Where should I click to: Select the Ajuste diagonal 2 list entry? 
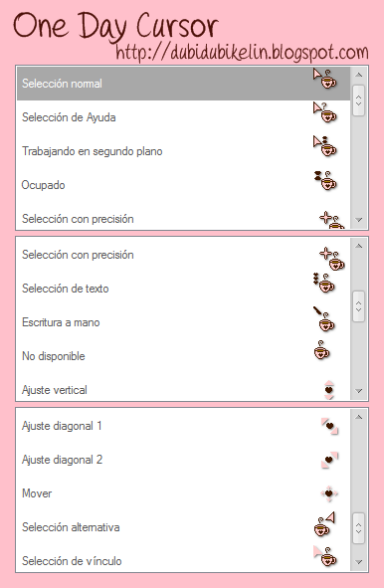click(x=183, y=460)
